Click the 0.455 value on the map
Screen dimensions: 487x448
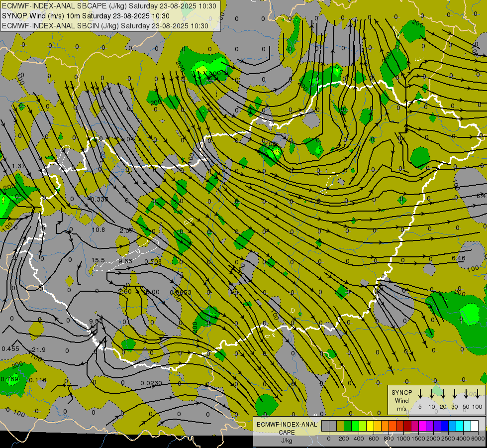10,349
